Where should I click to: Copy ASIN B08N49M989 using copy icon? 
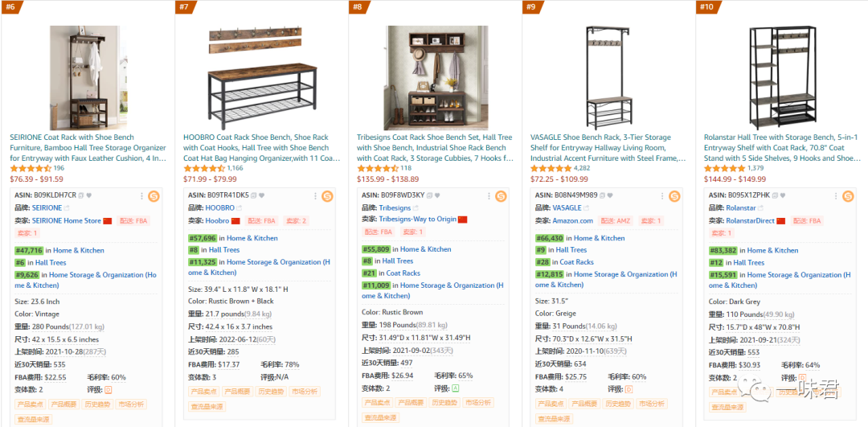point(602,195)
